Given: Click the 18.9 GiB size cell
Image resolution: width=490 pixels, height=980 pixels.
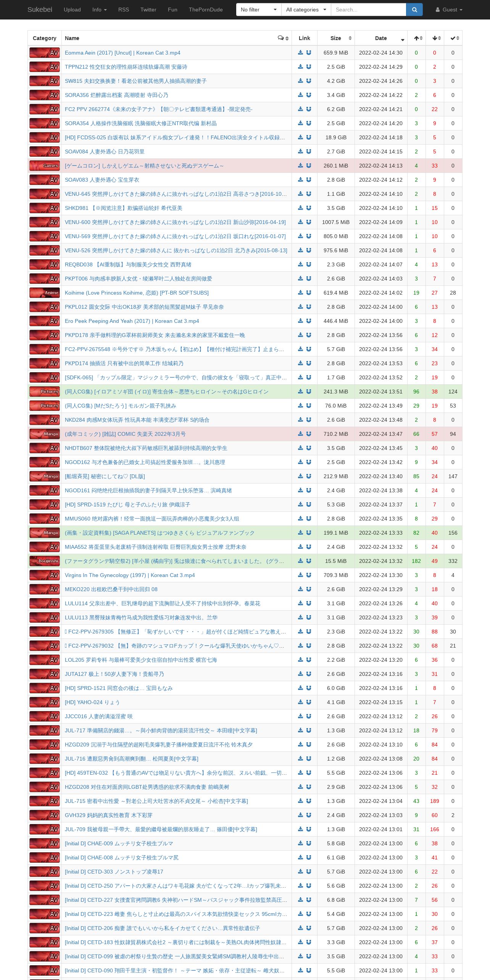Looking at the screenshot, I should point(336,137).
